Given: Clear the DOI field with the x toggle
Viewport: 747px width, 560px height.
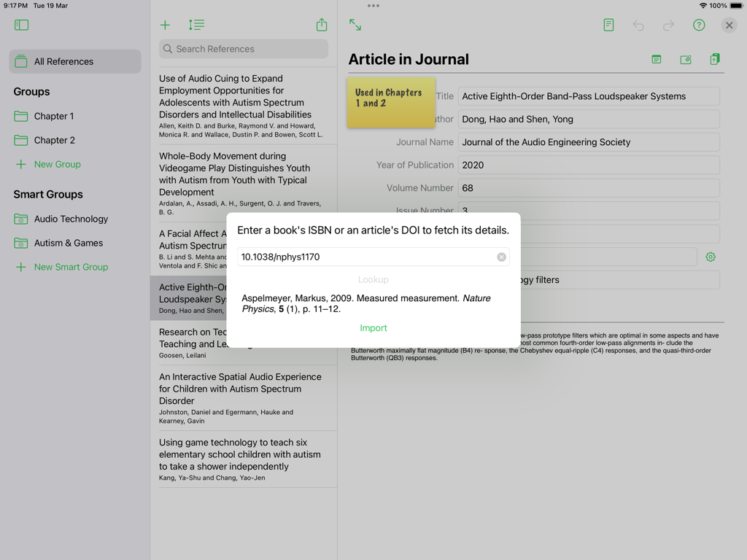Looking at the screenshot, I should tap(501, 257).
